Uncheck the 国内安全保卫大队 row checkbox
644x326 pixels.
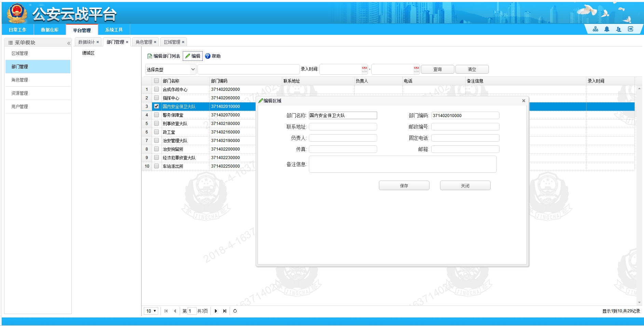156,106
